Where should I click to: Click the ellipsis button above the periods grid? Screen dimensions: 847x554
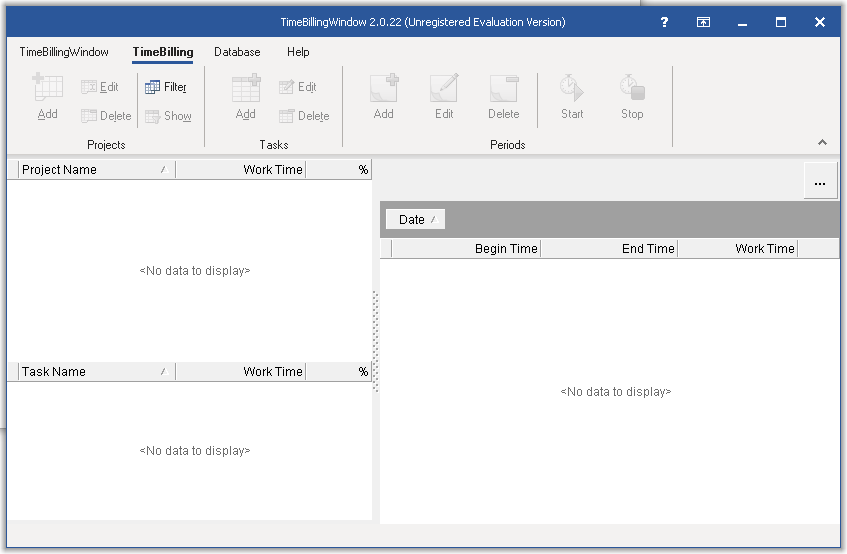click(x=820, y=183)
